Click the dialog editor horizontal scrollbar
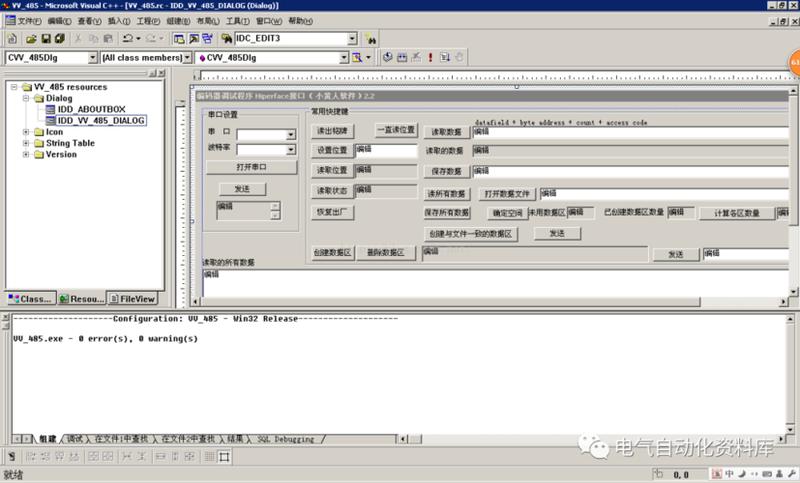 [490, 302]
